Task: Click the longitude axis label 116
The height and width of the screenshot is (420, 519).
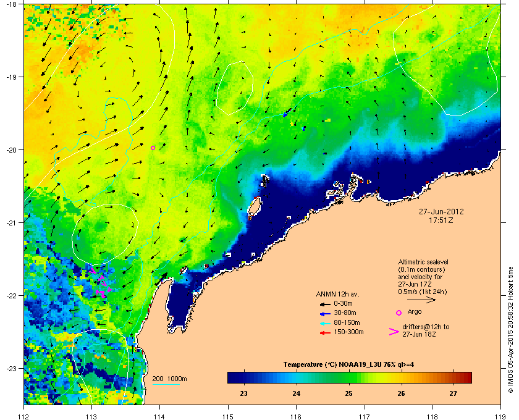Action: (x=296, y=417)
